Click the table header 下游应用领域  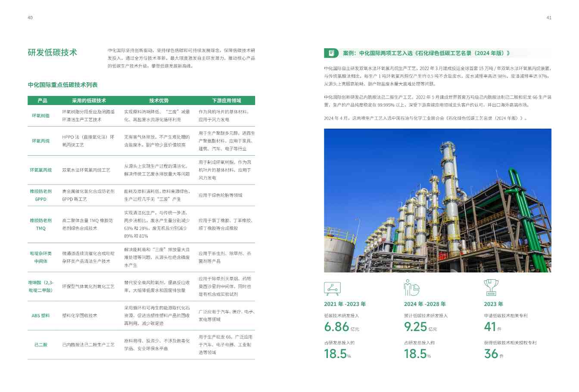click(227, 100)
